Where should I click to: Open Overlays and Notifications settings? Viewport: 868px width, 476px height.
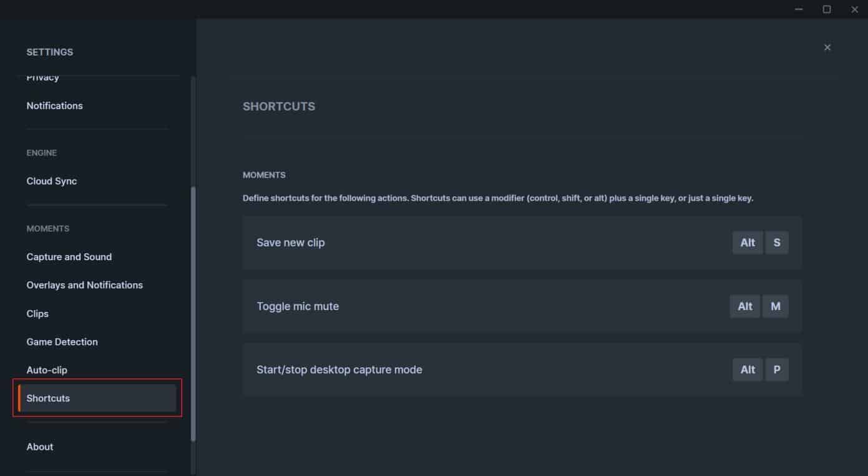pos(84,284)
